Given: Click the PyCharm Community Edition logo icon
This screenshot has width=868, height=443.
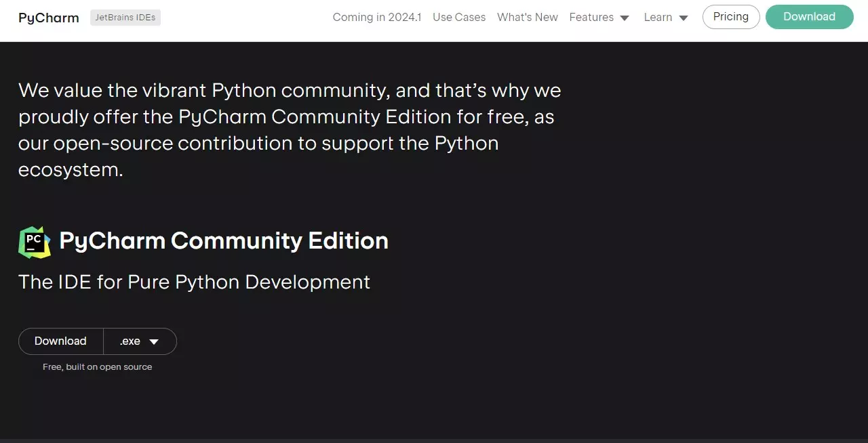Looking at the screenshot, I should (x=35, y=242).
